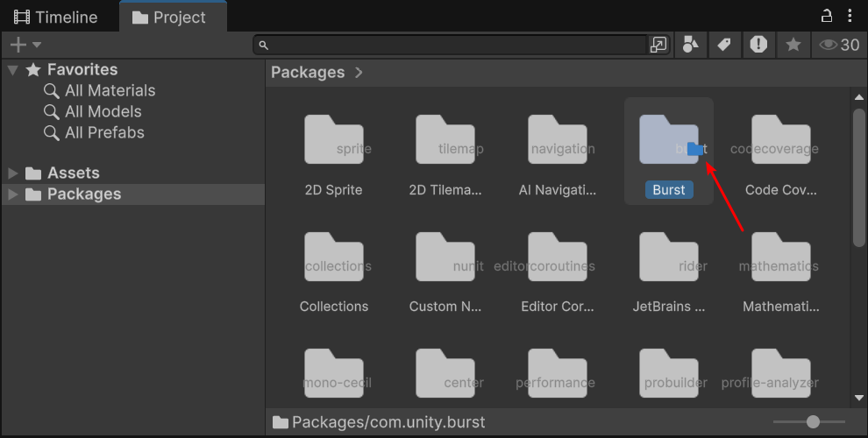Select the Collections package folder
This screenshot has width=868, height=438.
[x=334, y=257]
